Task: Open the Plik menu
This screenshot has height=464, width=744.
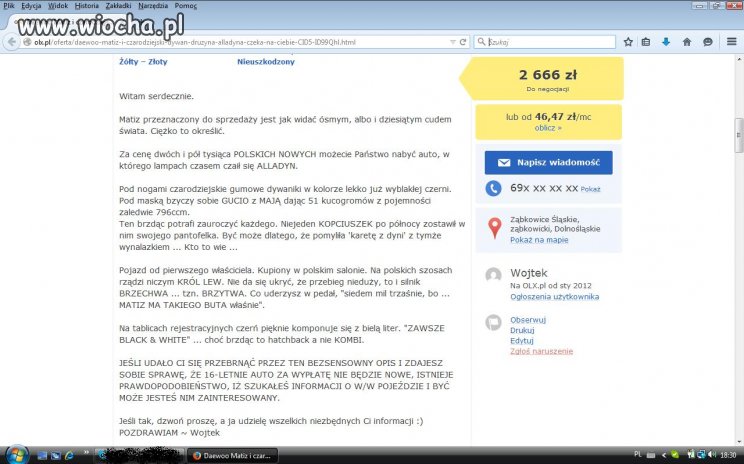Action: click(x=9, y=6)
